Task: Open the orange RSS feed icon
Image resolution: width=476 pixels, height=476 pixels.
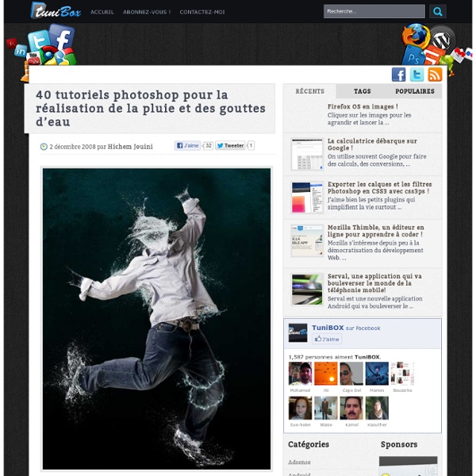Action: point(435,75)
